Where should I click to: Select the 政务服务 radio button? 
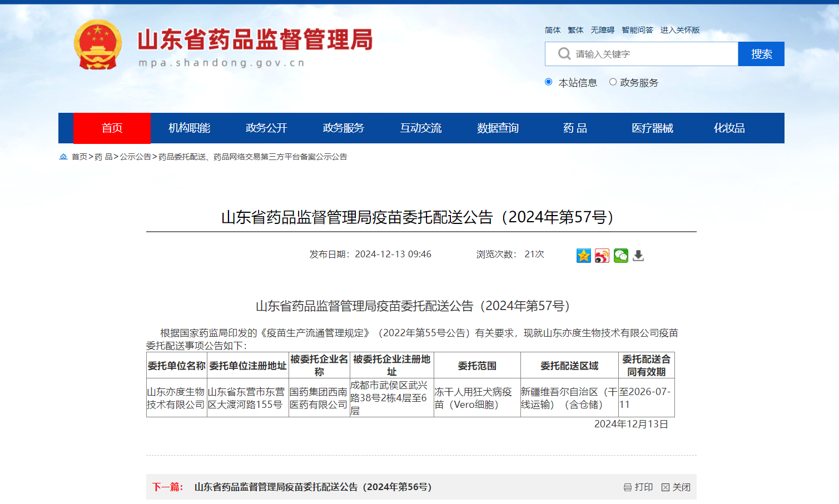click(x=613, y=82)
